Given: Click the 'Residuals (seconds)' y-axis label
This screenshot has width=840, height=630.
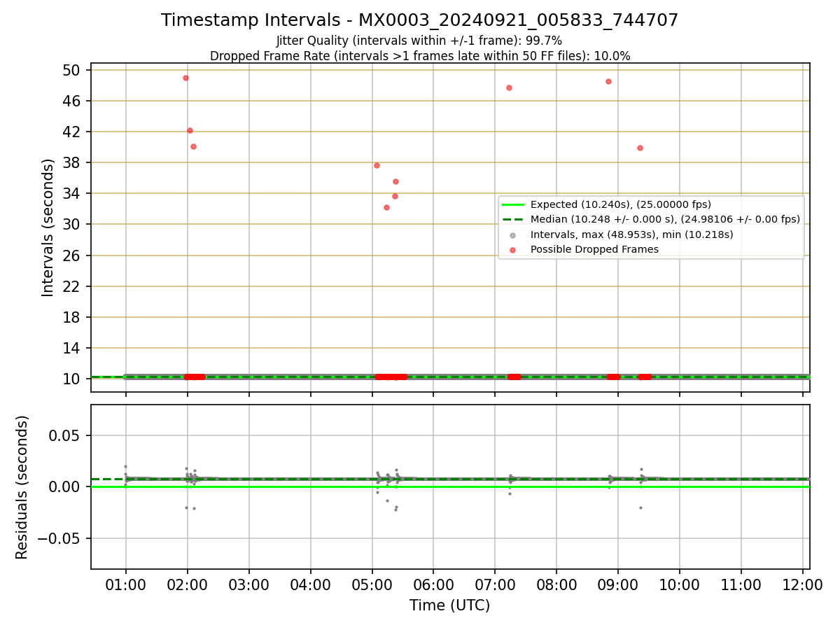Looking at the screenshot, I should coord(22,487).
